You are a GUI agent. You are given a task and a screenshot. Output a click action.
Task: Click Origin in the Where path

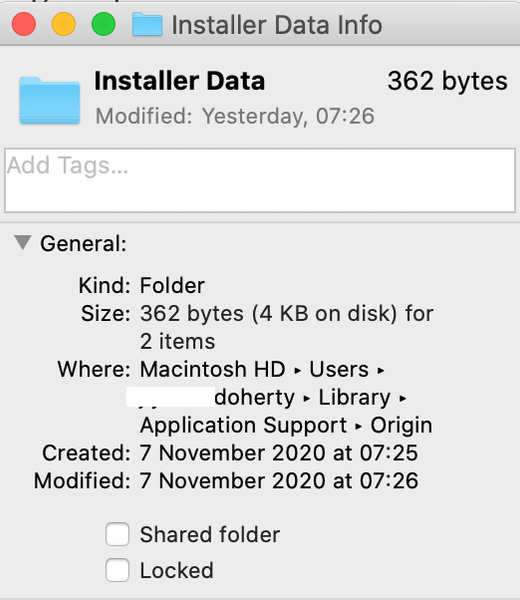(x=401, y=425)
